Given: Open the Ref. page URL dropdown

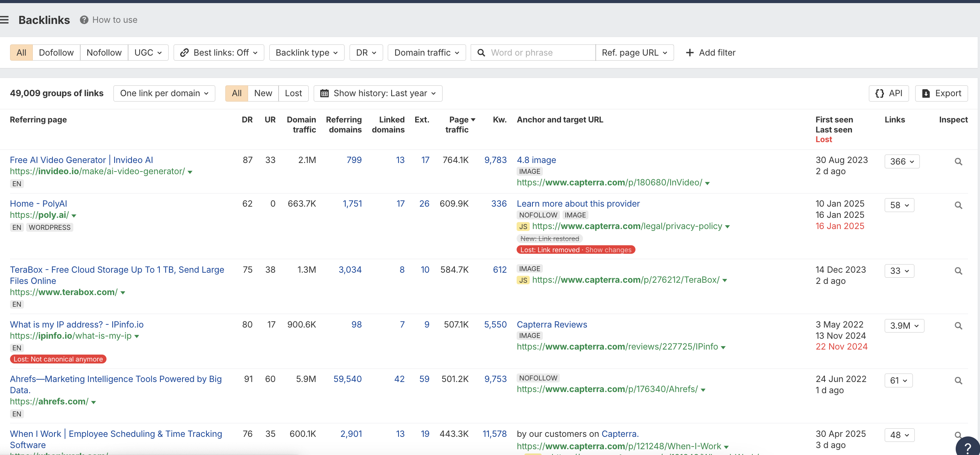Looking at the screenshot, I should pos(635,53).
